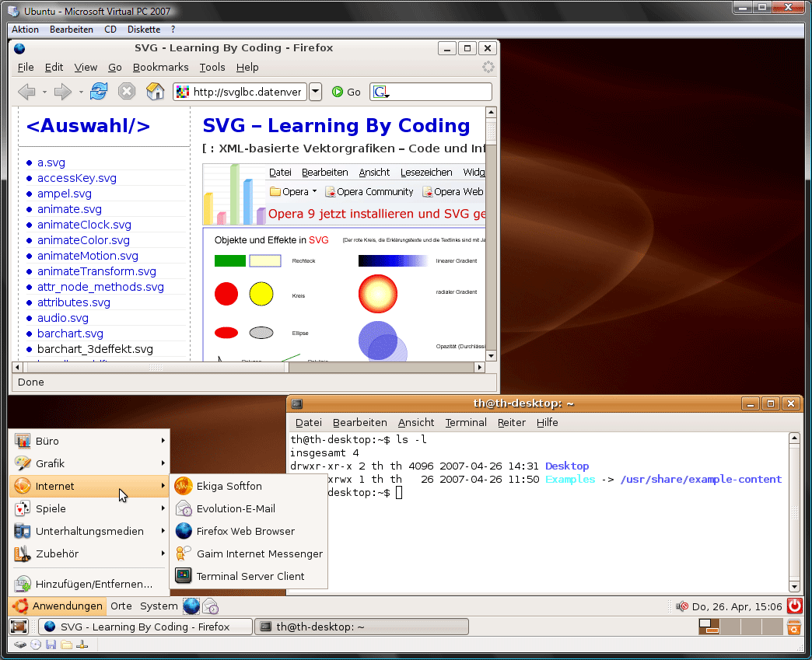The width and height of the screenshot is (812, 660).
Task: Launch Ekiga Softfon from Internet submenu
Action: click(x=249, y=486)
